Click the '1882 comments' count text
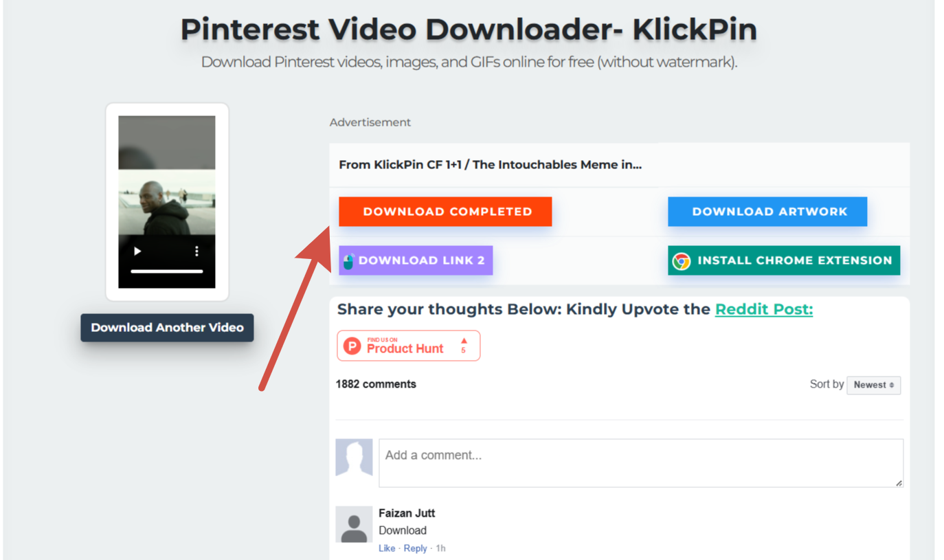 [376, 384]
